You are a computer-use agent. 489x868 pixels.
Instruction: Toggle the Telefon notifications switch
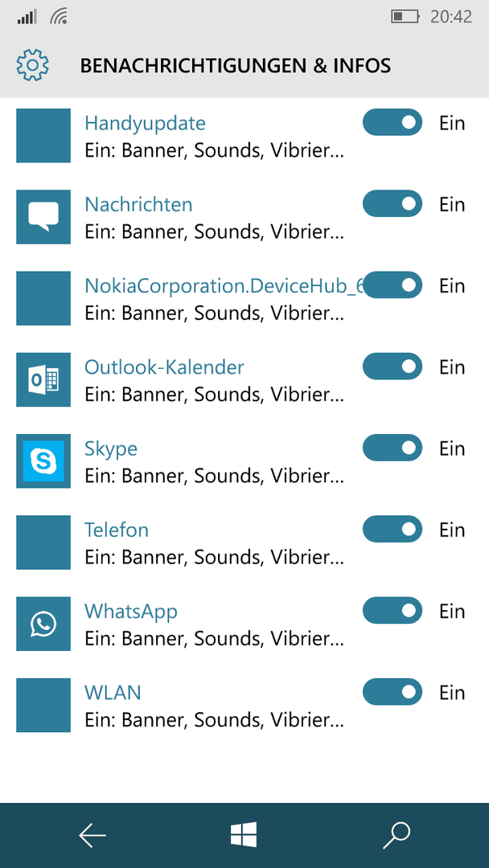click(392, 529)
